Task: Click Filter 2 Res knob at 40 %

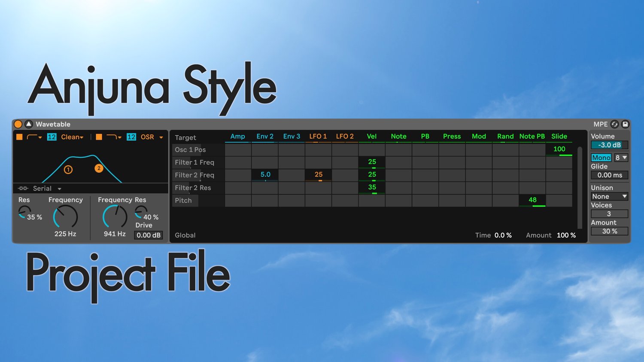Action: click(141, 212)
